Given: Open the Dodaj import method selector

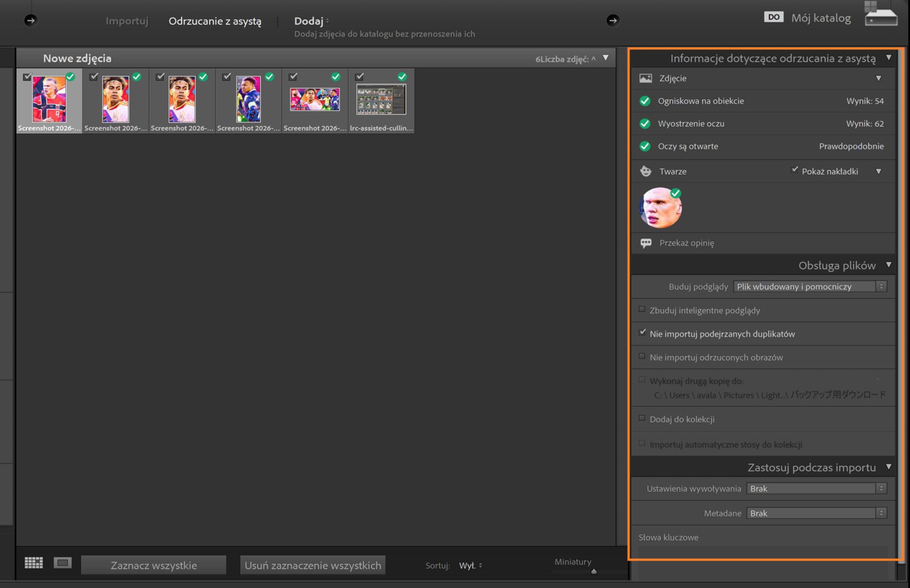Looking at the screenshot, I should [311, 21].
